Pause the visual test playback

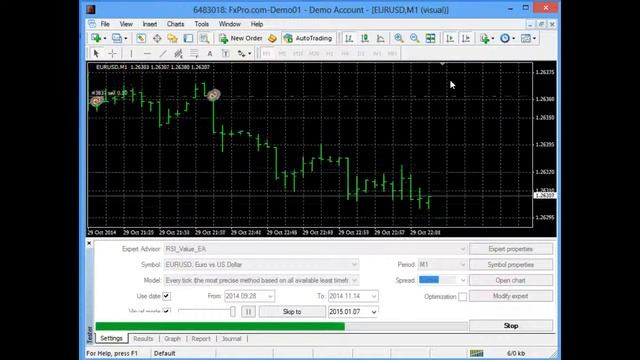[x=248, y=312]
